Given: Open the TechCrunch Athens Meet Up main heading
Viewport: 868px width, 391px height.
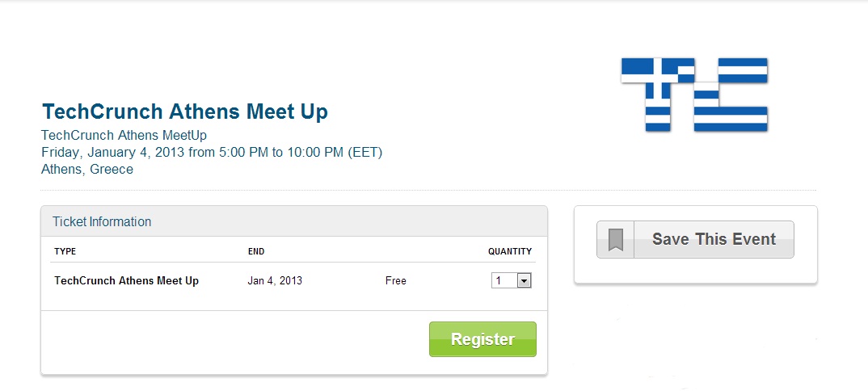Looking at the screenshot, I should coord(185,111).
